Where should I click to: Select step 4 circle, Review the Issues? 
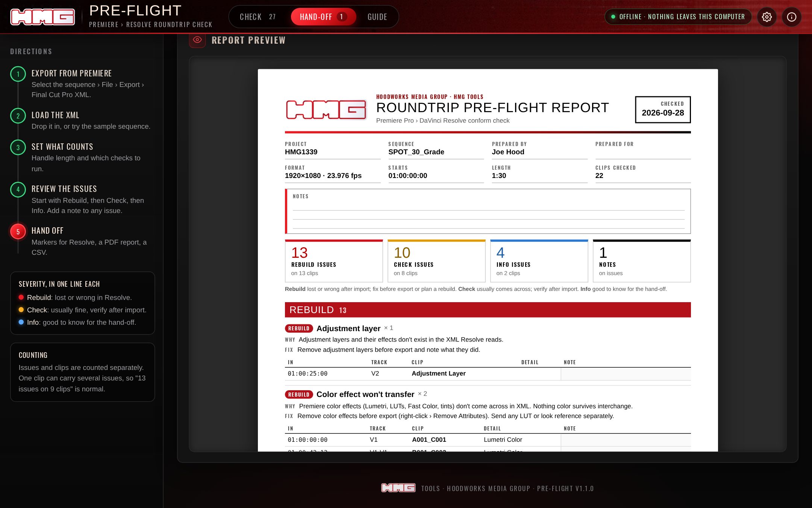(18, 190)
